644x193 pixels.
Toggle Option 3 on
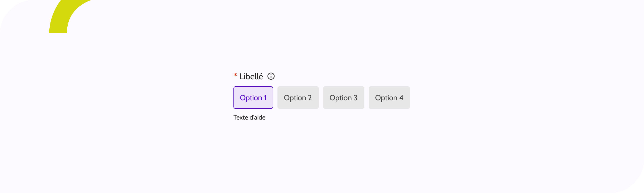point(343,98)
